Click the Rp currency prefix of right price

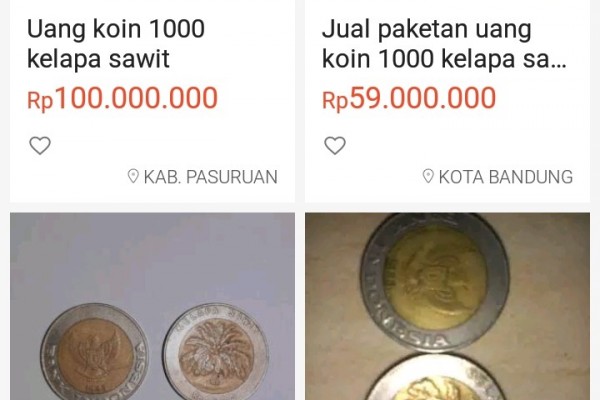coord(335,101)
